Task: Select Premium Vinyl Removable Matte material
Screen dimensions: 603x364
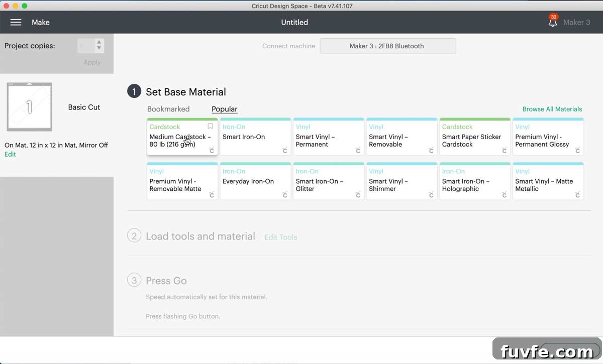Action: point(182,181)
